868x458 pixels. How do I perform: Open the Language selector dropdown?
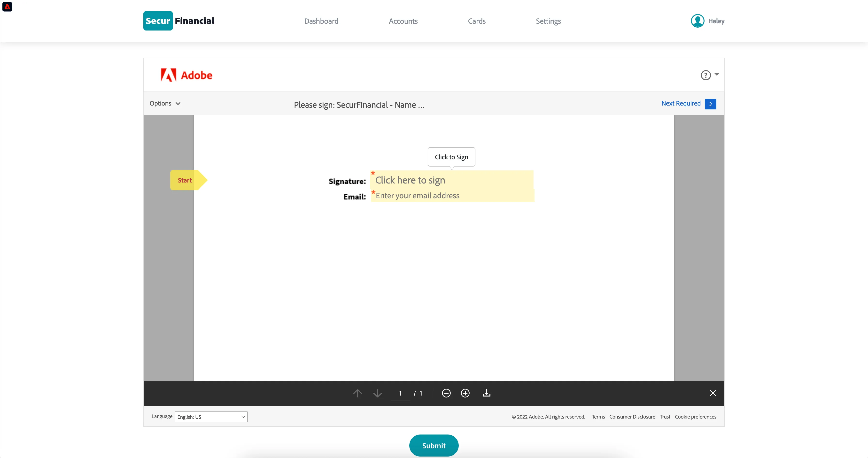(211, 417)
